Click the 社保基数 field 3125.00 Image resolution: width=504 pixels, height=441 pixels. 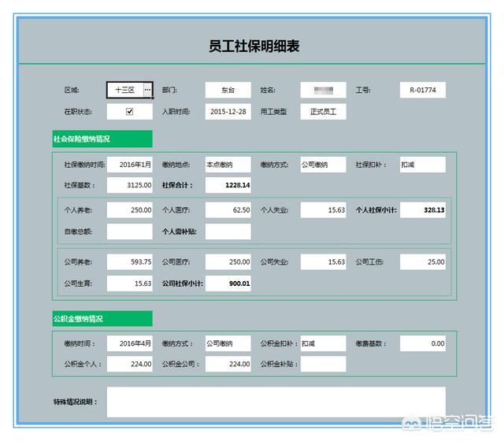click(130, 185)
